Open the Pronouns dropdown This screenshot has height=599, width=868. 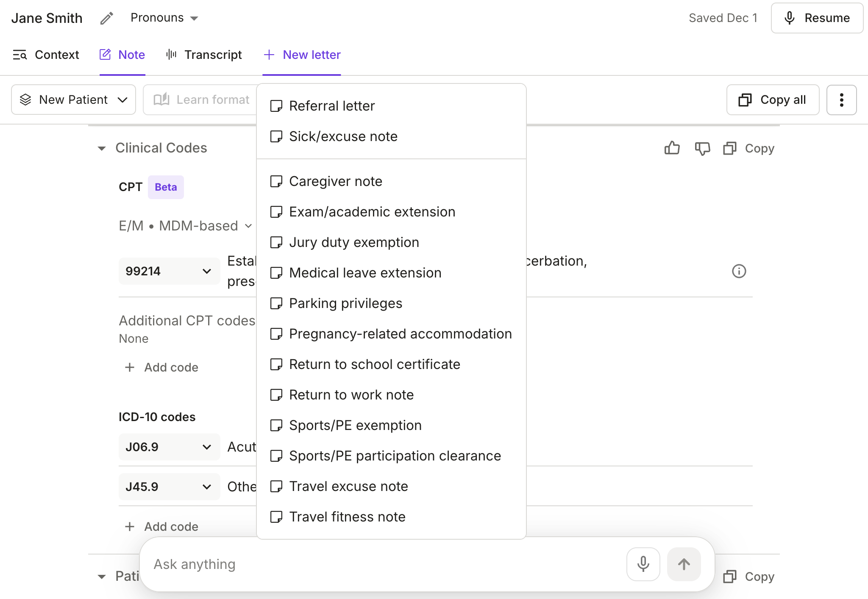[x=164, y=18]
